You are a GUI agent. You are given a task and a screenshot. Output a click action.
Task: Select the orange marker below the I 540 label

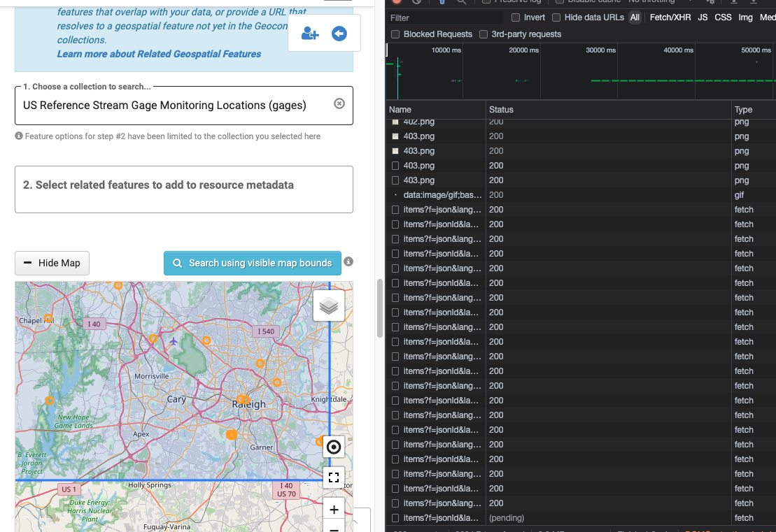(260, 364)
